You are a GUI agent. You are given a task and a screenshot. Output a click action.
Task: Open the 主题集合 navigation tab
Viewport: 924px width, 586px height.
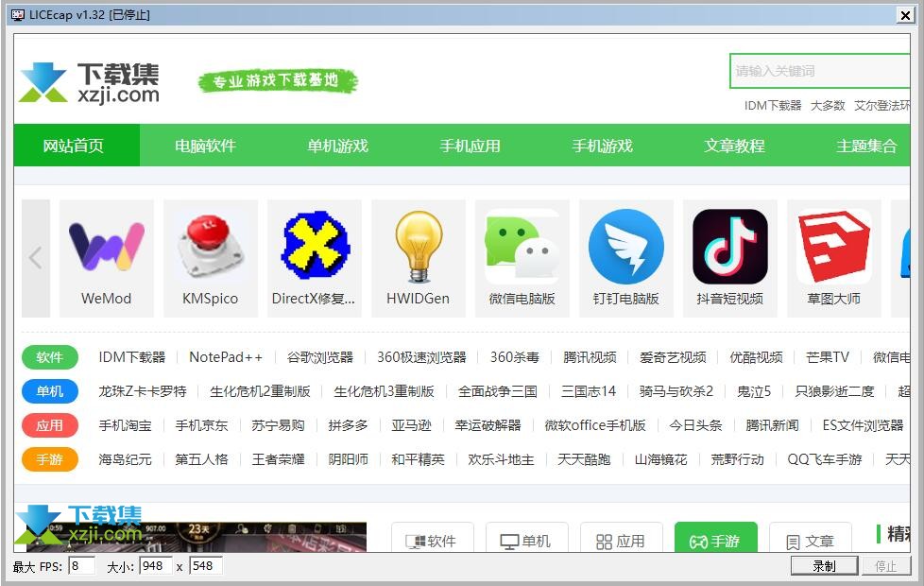pos(866,145)
